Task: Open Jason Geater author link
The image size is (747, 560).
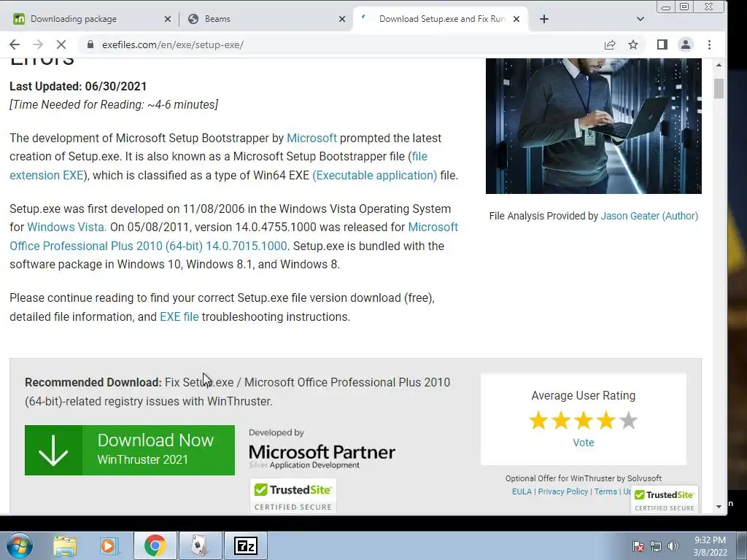Action: coord(649,216)
